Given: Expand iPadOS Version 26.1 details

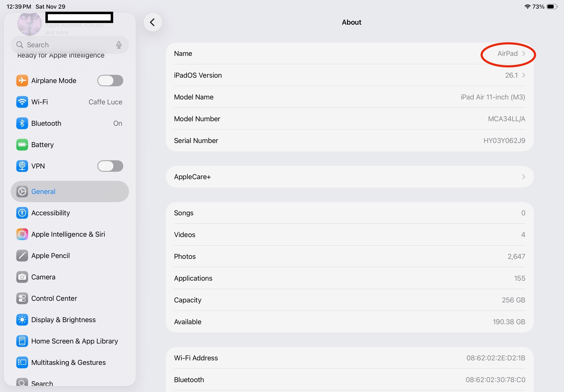Looking at the screenshot, I should click(524, 75).
